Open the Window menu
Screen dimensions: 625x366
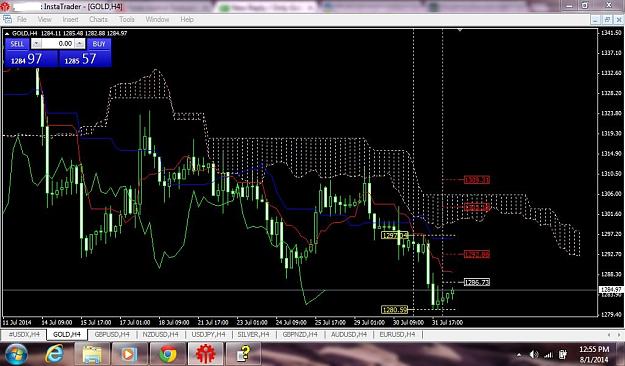157,19
